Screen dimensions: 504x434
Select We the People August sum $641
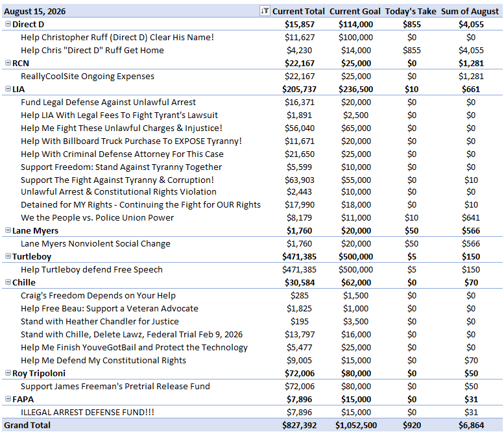pyautogui.click(x=471, y=217)
